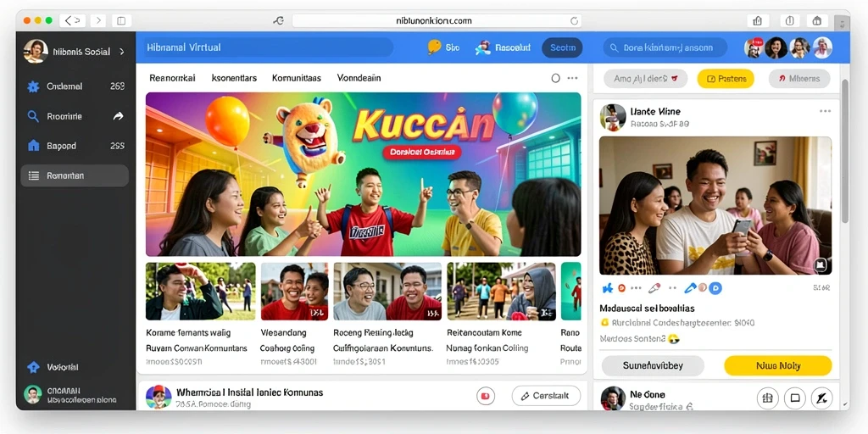Click the share arrow beside Rroonirie
Viewport: 868px width, 434px height.
[x=119, y=116]
